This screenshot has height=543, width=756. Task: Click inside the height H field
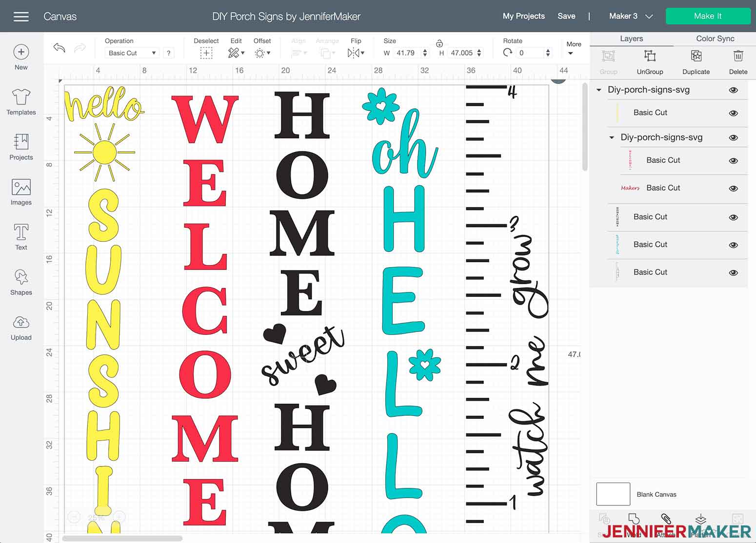coord(461,53)
